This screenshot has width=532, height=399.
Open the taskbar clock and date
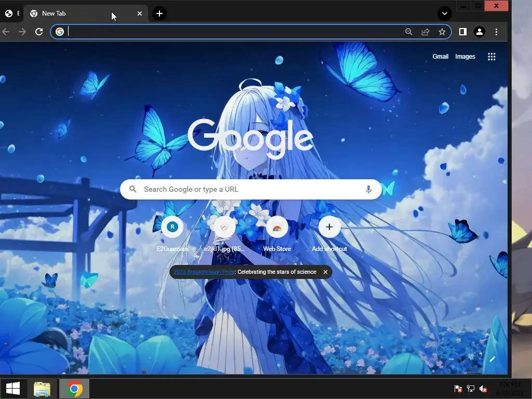point(510,389)
